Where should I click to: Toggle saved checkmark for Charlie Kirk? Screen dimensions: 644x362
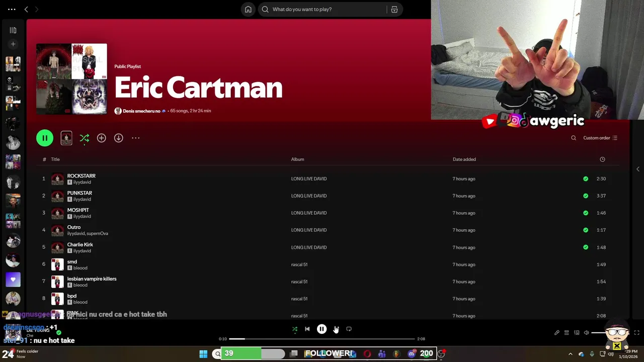[x=586, y=247]
